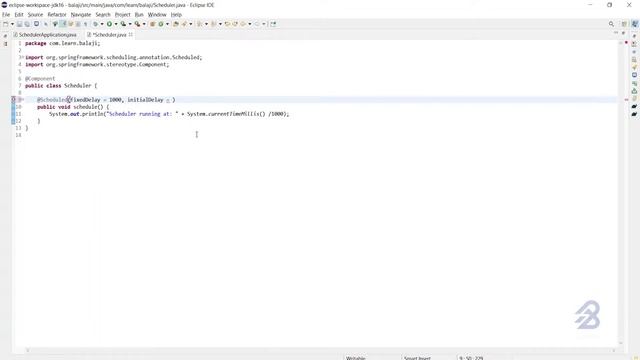Open the Window menu
The image size is (640, 360).
157,15
